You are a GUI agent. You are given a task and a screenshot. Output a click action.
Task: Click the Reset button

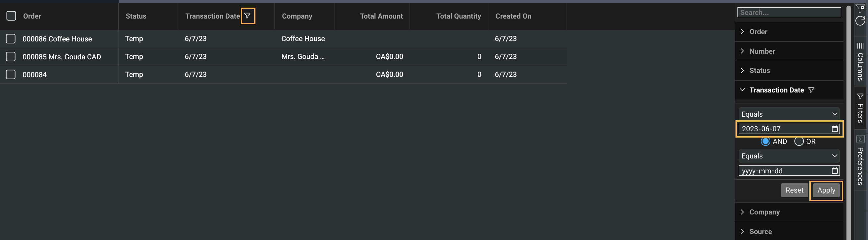[x=794, y=191]
